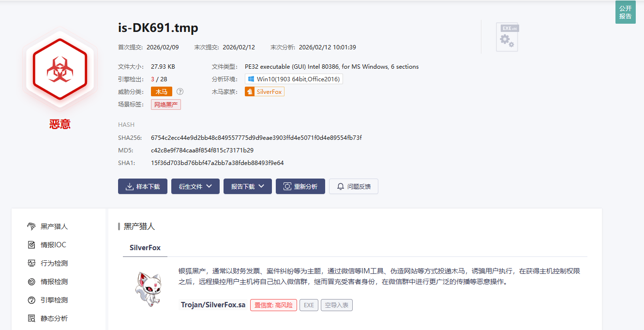Select the SilverFox tab
The width and height of the screenshot is (644, 330).
tap(145, 247)
